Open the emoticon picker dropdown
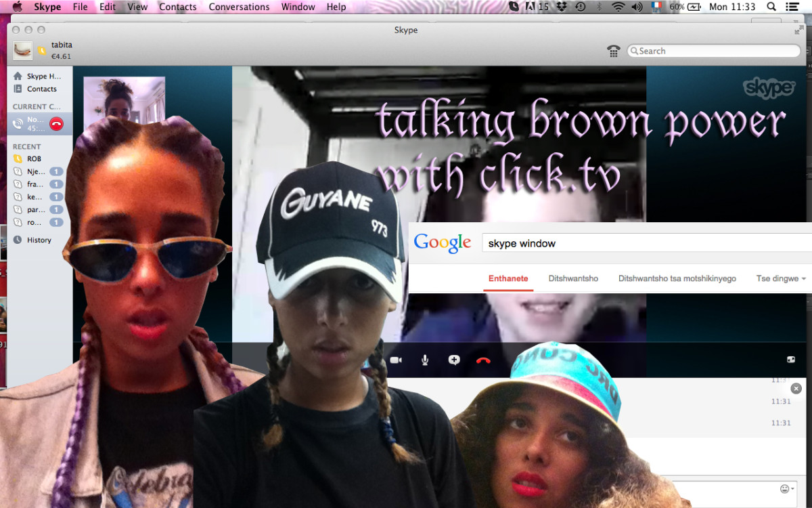812x508 pixels. click(788, 489)
